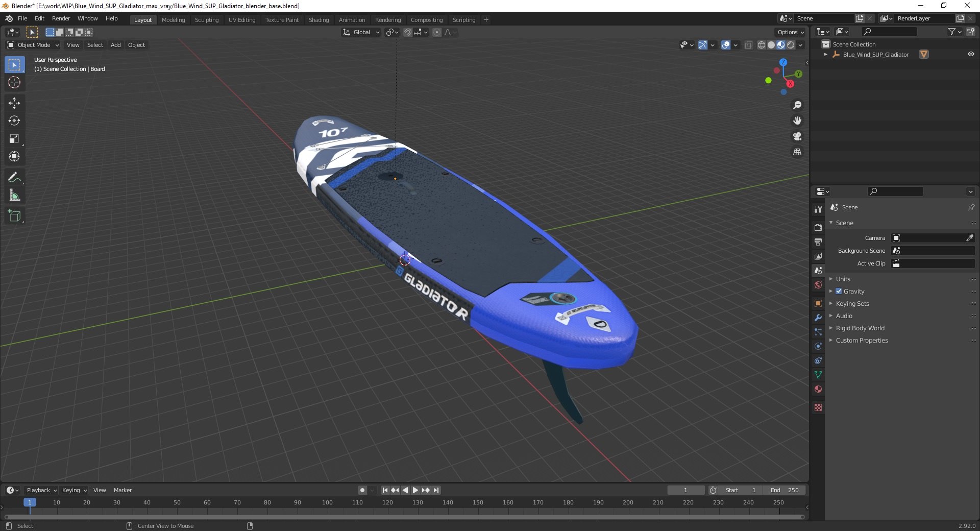Screen dimensions: 980x531
Task: Toggle snapping magnet in header
Action: [x=407, y=32]
